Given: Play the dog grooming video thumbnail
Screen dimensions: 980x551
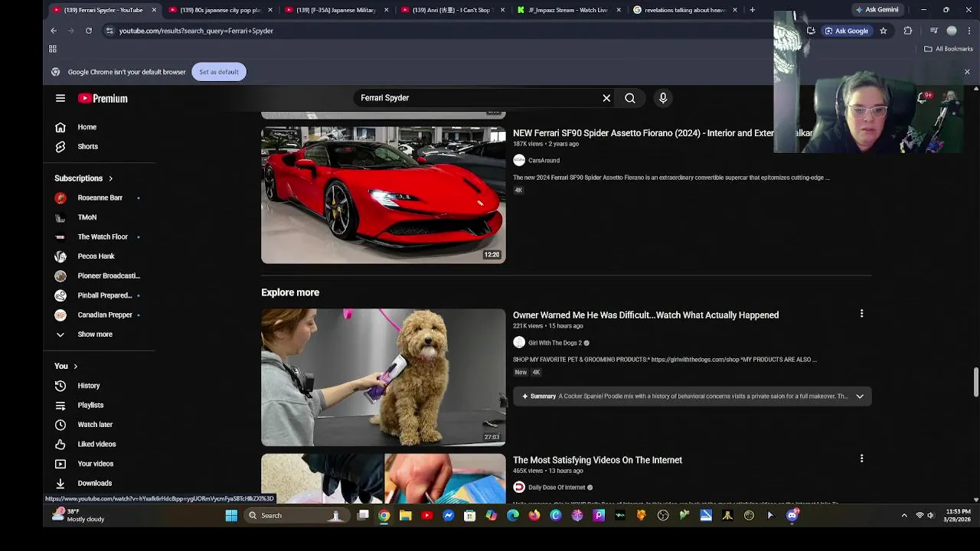Looking at the screenshot, I should 384,377.
